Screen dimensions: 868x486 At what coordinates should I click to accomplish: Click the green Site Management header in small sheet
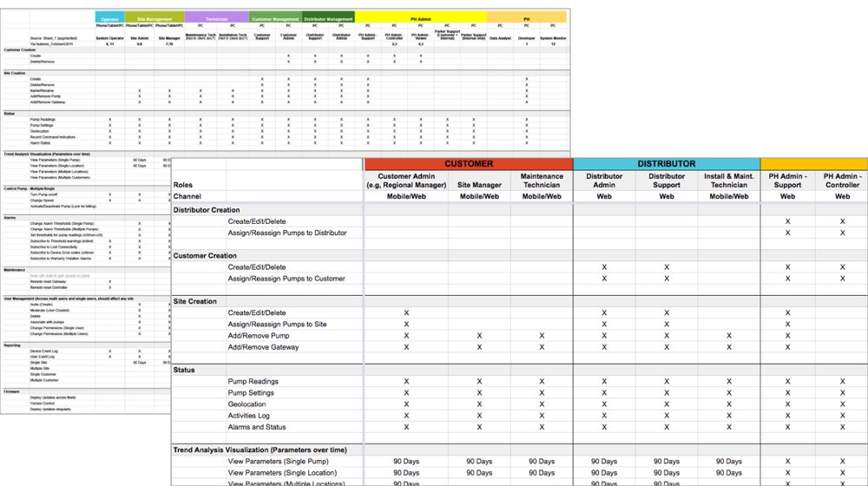155,18
